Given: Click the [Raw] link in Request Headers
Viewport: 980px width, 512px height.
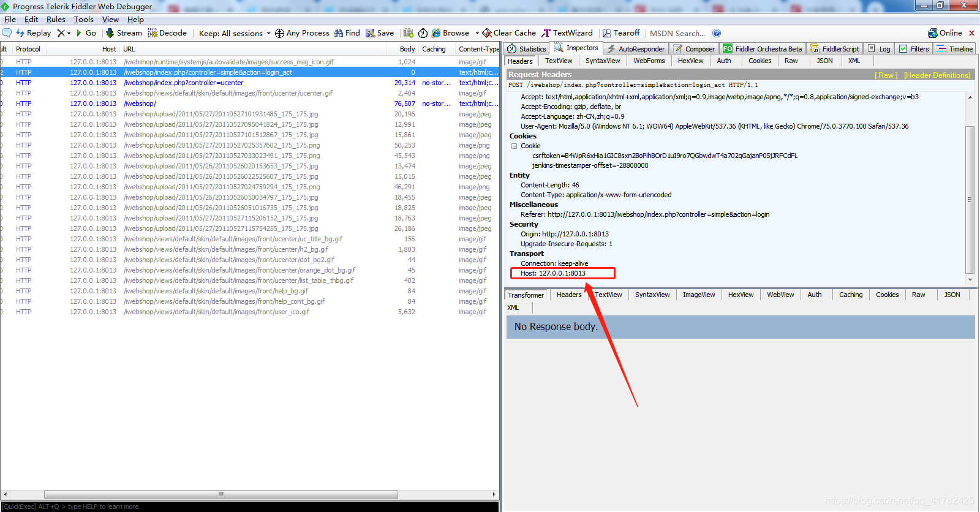Looking at the screenshot, I should coord(886,75).
